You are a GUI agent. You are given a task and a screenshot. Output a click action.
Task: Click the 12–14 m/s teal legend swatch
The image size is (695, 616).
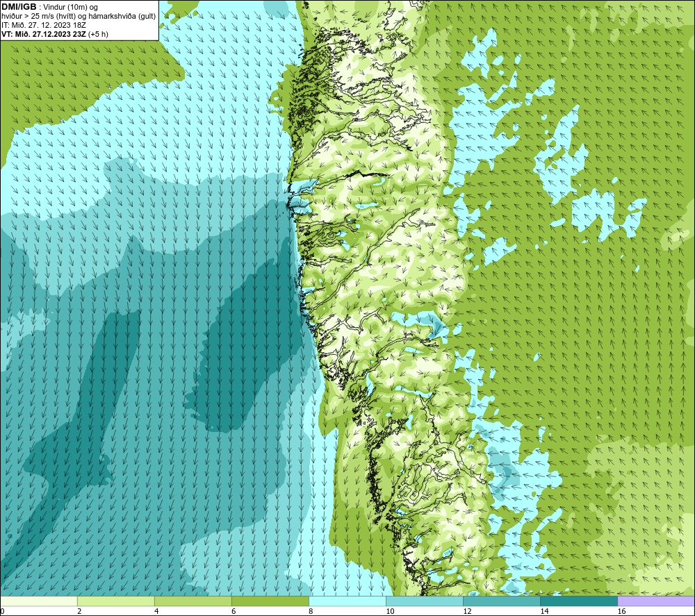[x=502, y=601]
